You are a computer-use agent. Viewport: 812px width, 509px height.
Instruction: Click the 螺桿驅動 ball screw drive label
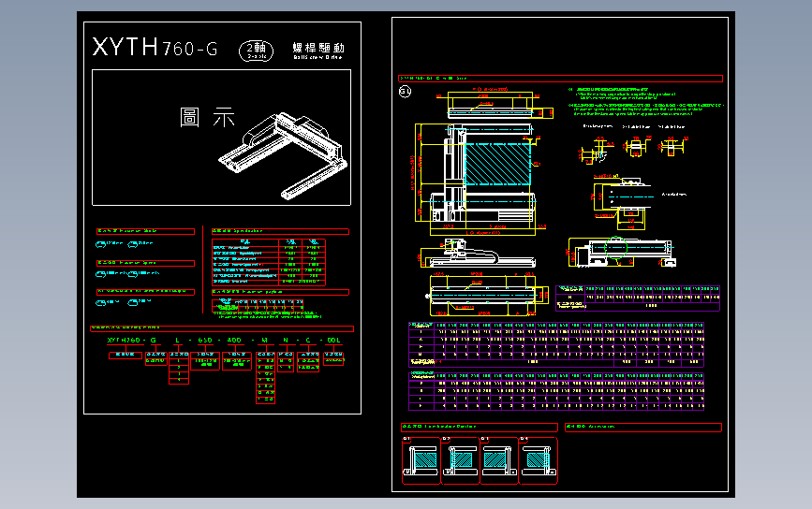[x=318, y=51]
